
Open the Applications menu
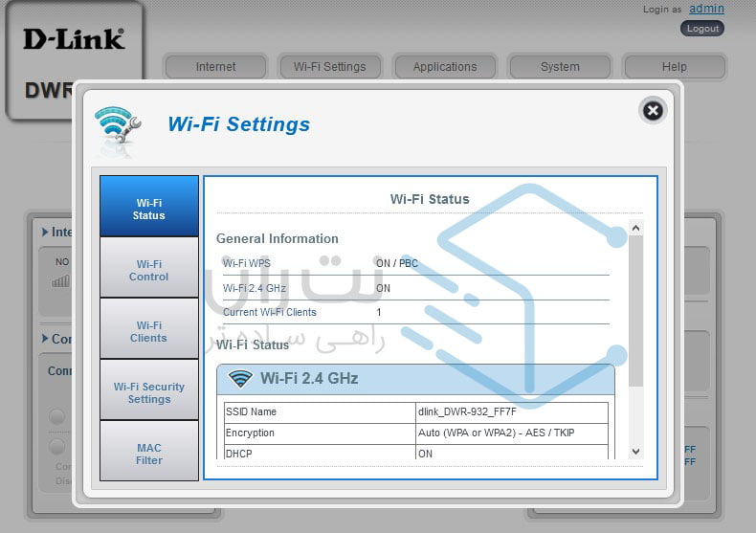coord(444,67)
